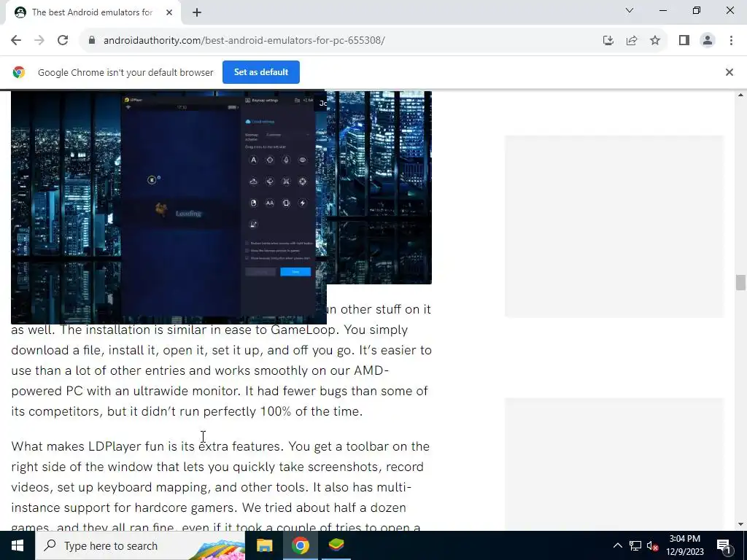Click the taskbar search box

click(140, 545)
